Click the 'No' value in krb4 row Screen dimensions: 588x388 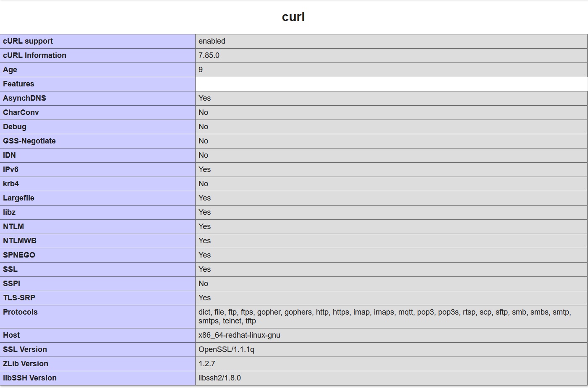coord(203,184)
